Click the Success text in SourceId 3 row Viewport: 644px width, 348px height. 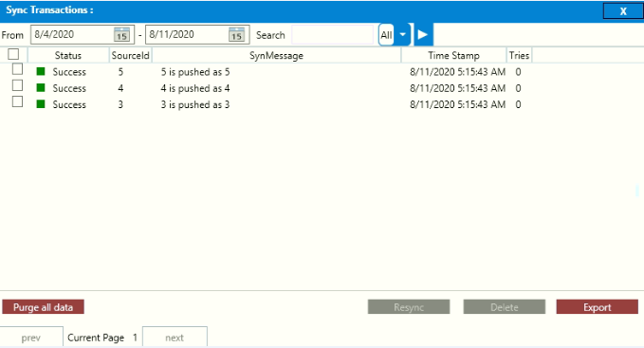pyautogui.click(x=69, y=104)
